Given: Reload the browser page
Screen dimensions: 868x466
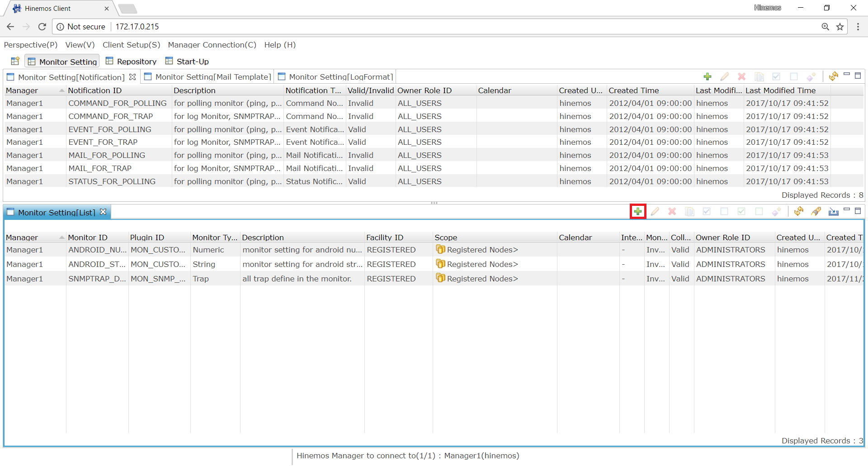Looking at the screenshot, I should 42,27.
